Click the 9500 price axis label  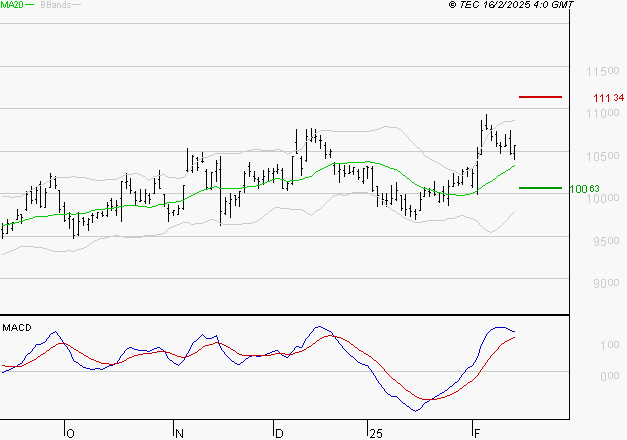(x=606, y=241)
